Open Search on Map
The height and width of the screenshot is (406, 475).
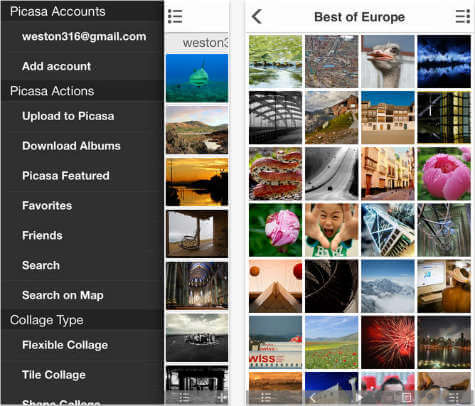[x=63, y=295]
